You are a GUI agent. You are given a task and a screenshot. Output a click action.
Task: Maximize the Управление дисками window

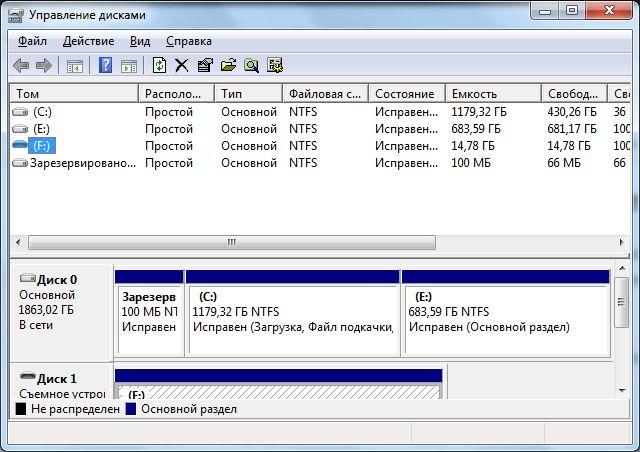pyautogui.click(x=572, y=11)
